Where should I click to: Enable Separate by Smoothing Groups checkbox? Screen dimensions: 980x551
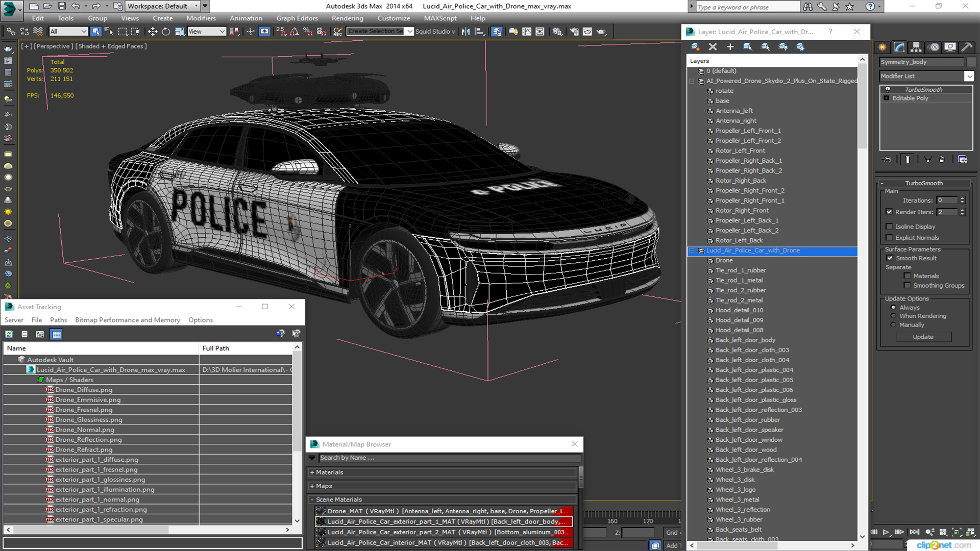pyautogui.click(x=908, y=286)
